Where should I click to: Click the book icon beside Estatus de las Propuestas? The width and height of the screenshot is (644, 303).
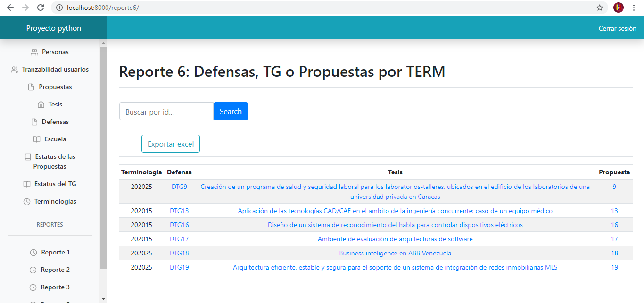pyautogui.click(x=28, y=157)
